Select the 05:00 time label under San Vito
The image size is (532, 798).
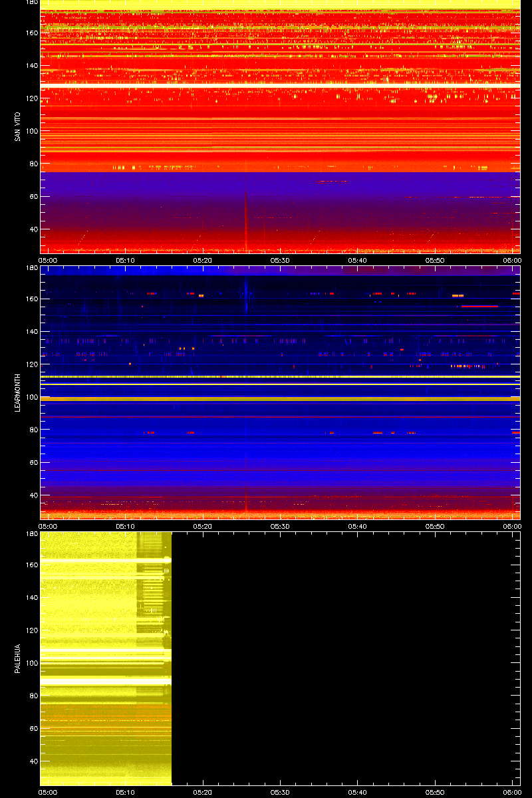click(x=48, y=260)
